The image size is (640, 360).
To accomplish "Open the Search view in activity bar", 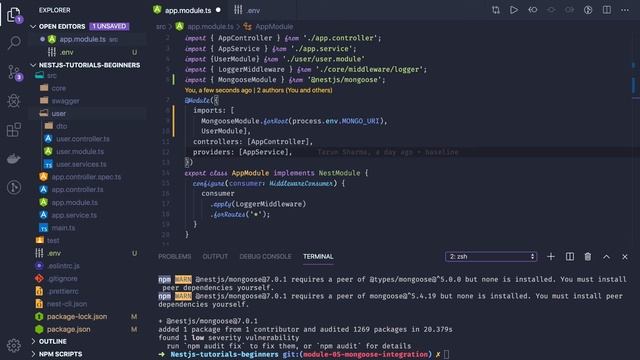I will coord(14,42).
